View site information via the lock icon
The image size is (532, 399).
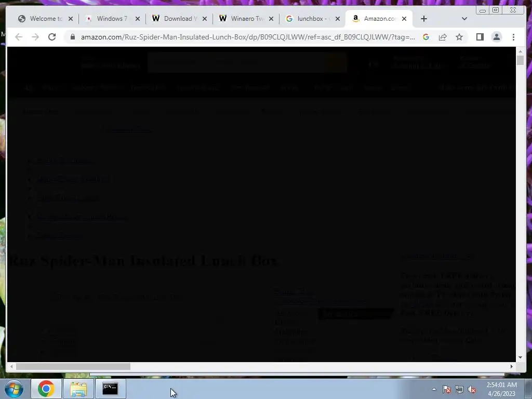point(72,37)
